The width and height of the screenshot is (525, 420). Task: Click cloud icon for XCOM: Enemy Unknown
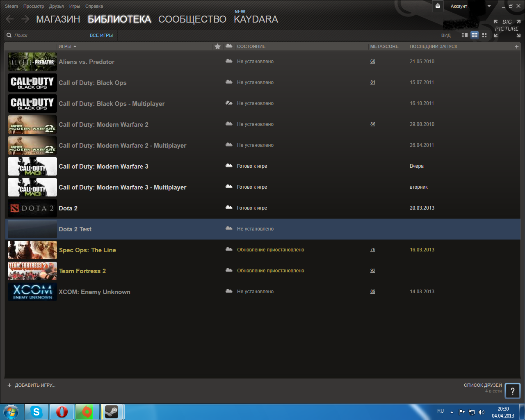pos(229,291)
